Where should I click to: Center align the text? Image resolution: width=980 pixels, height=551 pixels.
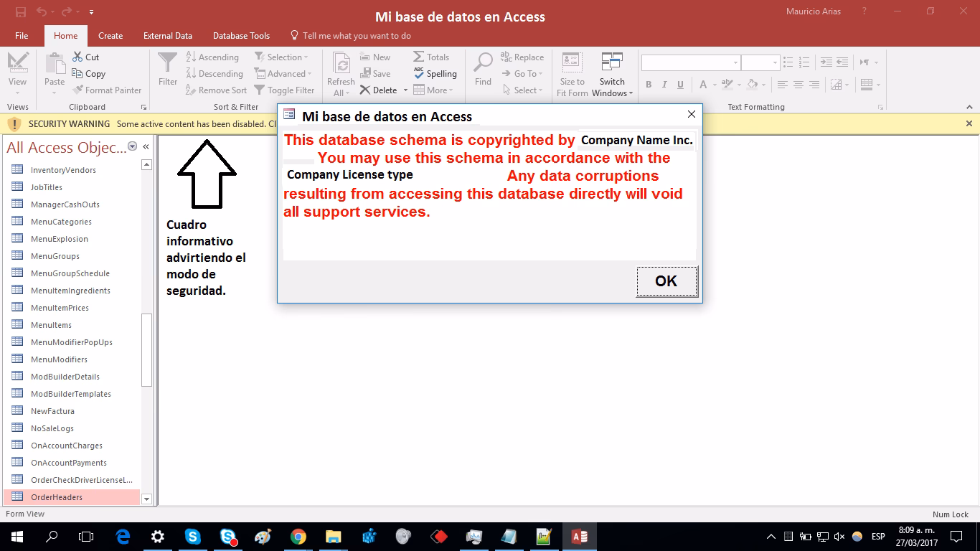(x=798, y=85)
